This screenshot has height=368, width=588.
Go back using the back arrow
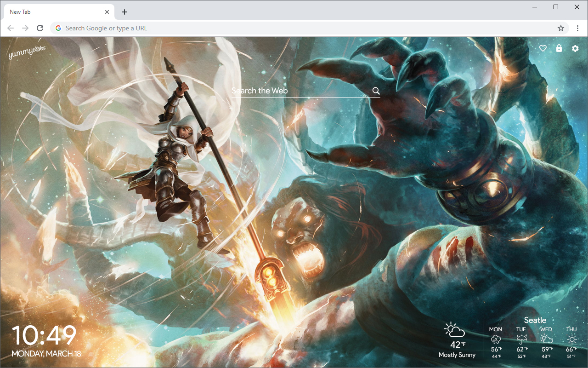pos(11,28)
